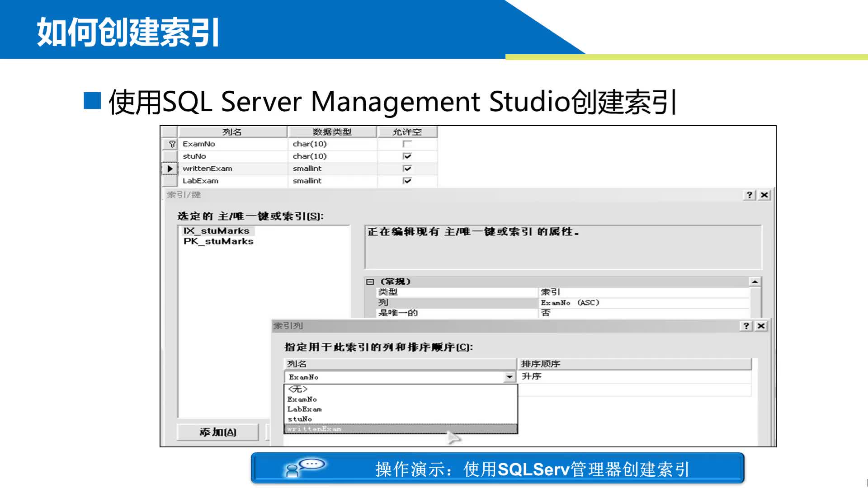Click the smallint type cell for LabExam
Screen dimensions: 868x488
332,181
